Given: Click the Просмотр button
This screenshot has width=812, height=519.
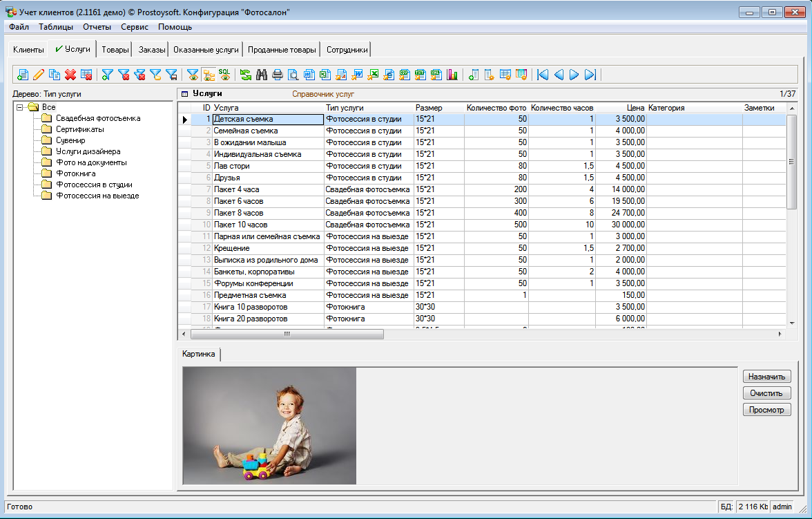Looking at the screenshot, I should [x=766, y=410].
